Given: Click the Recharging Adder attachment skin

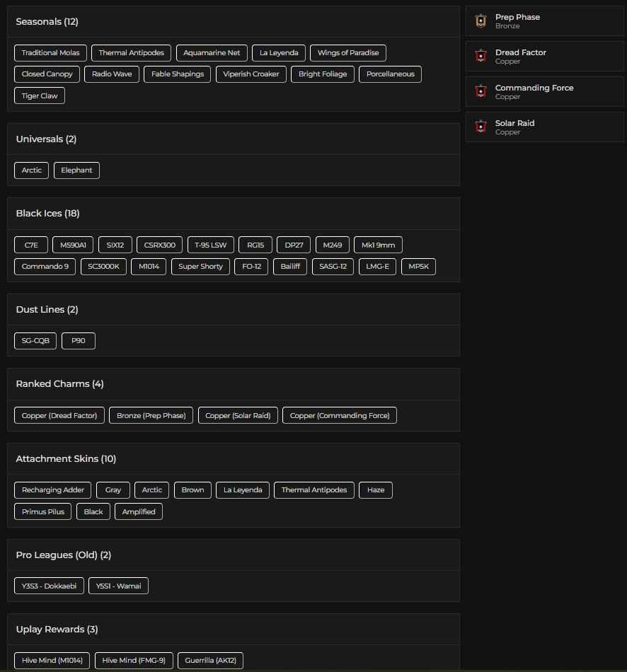Looking at the screenshot, I should point(52,489).
